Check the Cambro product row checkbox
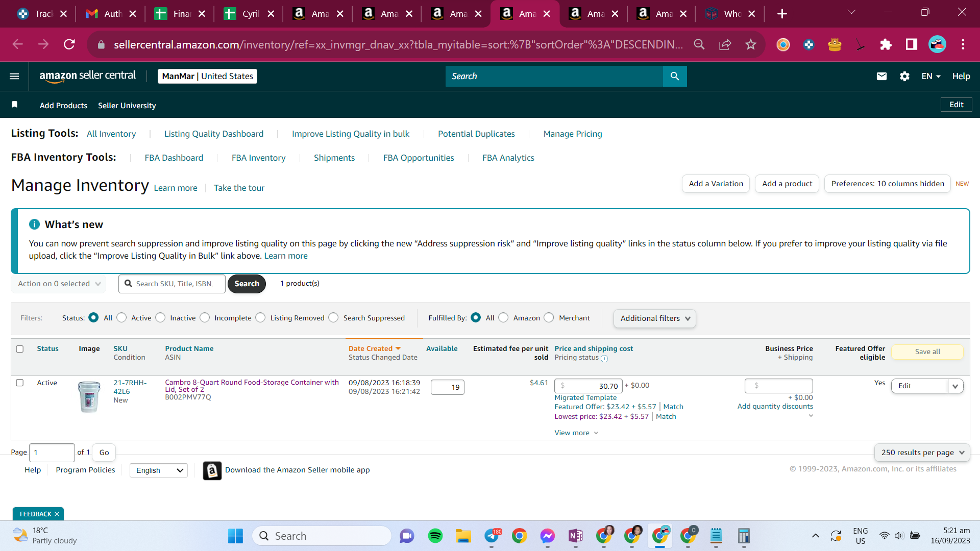This screenshot has width=980, height=551. pos(20,383)
